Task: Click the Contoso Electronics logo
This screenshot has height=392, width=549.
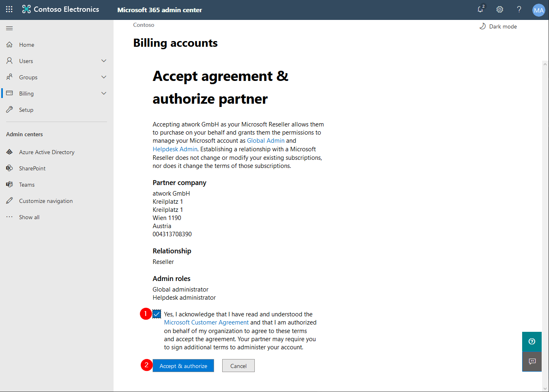Action: tap(61, 9)
